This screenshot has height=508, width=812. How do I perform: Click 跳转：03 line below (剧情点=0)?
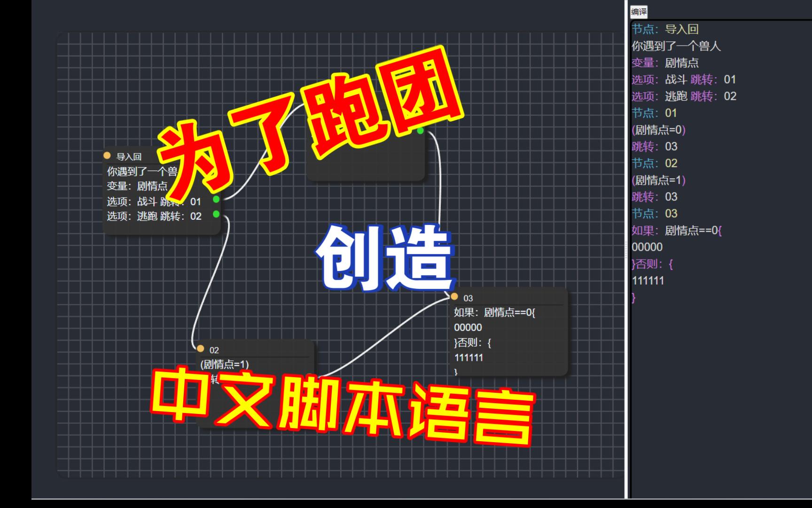tap(655, 147)
